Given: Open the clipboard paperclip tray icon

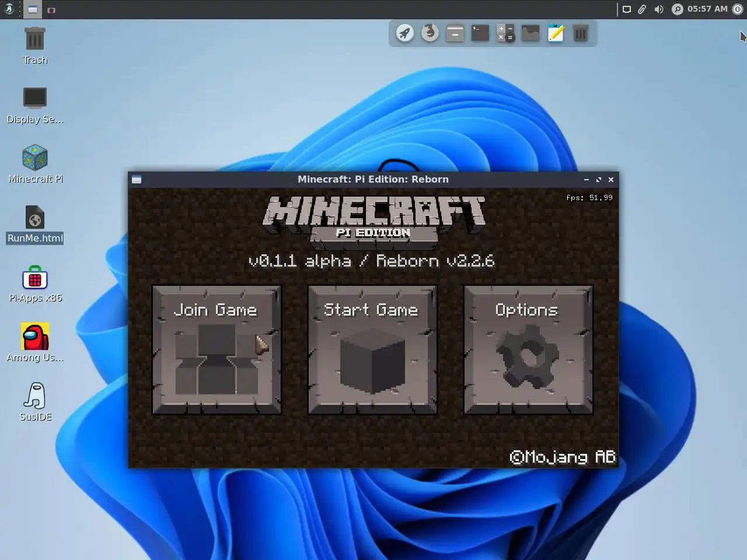Looking at the screenshot, I should [642, 9].
